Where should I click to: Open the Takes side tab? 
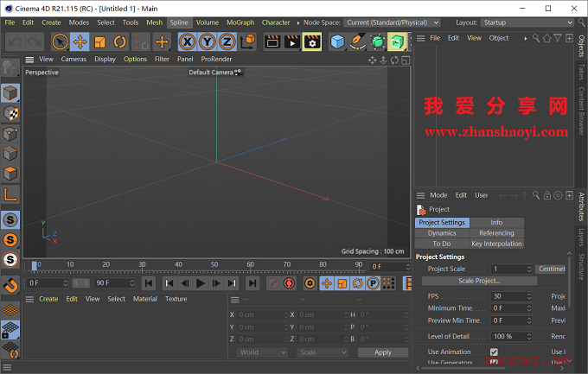(x=581, y=72)
